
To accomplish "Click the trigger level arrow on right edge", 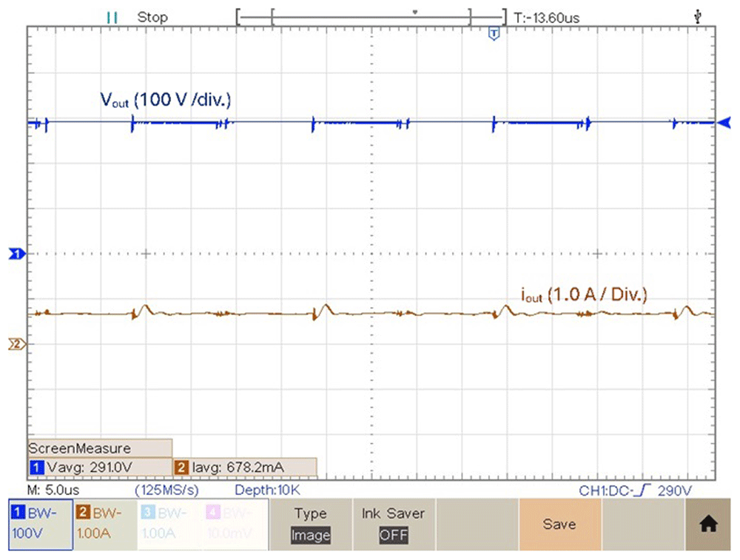I will [724, 123].
